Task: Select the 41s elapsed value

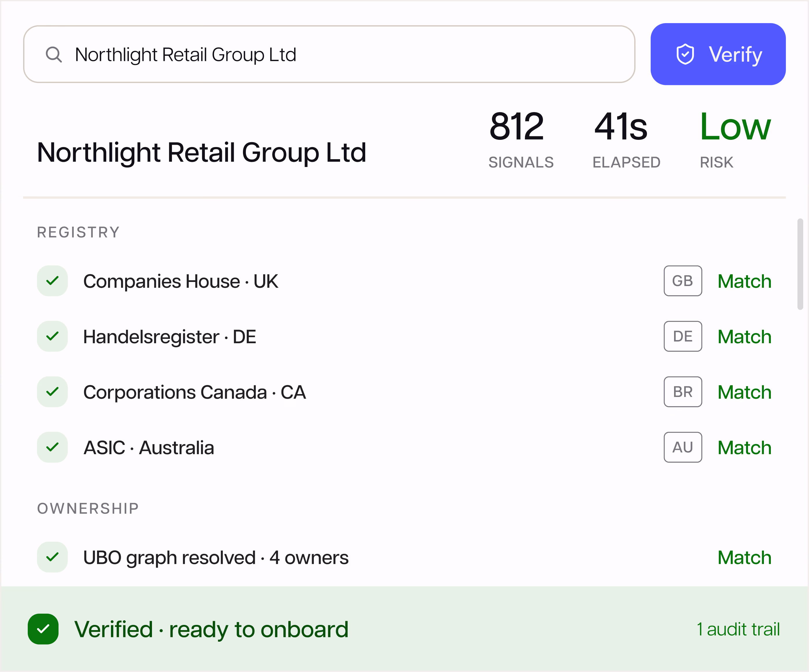Action: pyautogui.click(x=621, y=126)
